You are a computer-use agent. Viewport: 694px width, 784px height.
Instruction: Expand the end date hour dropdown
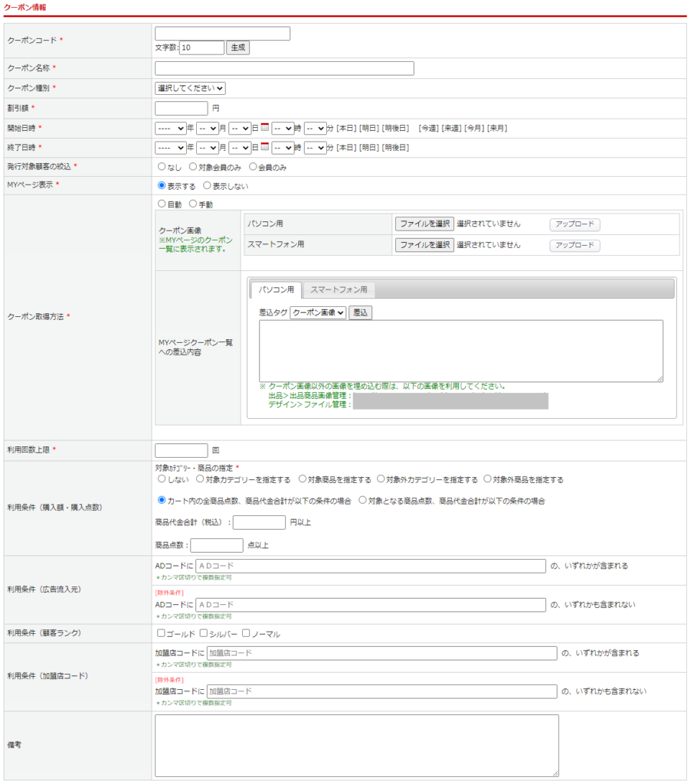point(283,147)
